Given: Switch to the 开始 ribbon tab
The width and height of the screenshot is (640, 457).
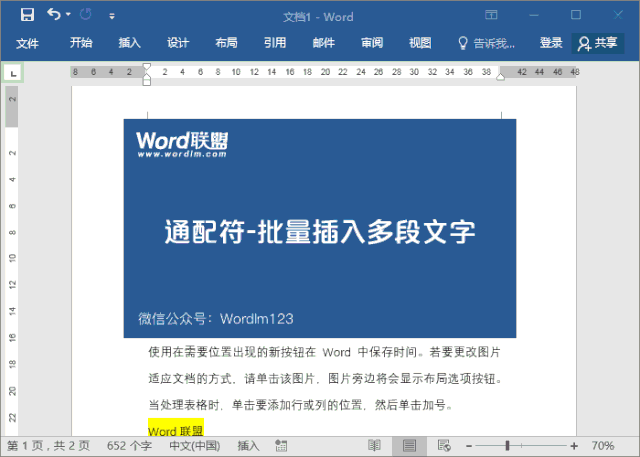Looking at the screenshot, I should point(81,42).
